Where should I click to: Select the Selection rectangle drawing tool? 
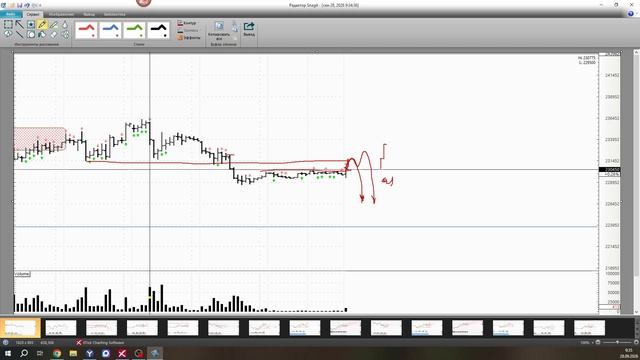[8, 24]
